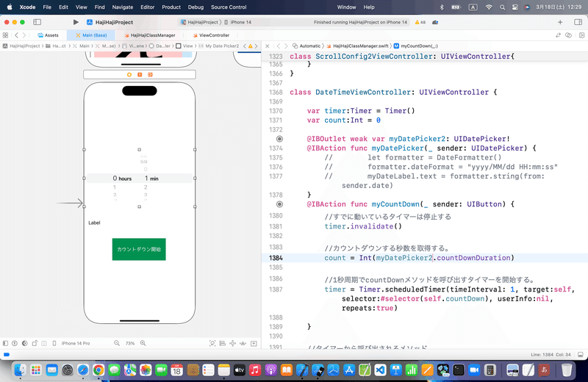The height and width of the screenshot is (382, 588).
Task: Close the assistant editor with the X
Action: tap(268, 46)
